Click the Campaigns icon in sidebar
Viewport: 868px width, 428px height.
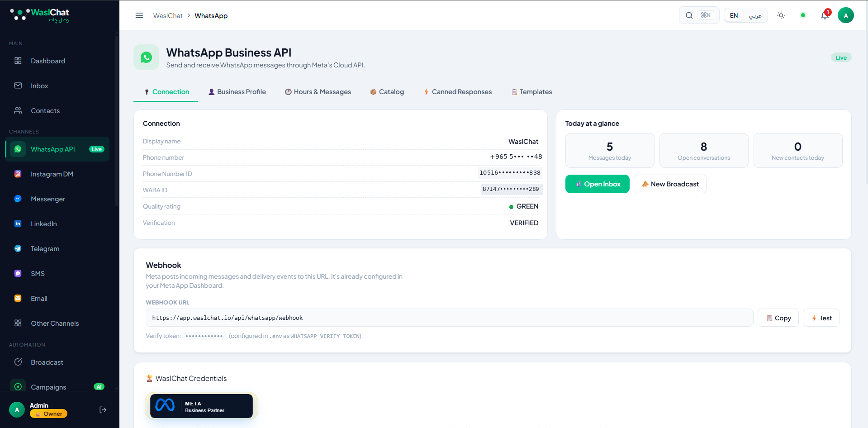(x=18, y=386)
